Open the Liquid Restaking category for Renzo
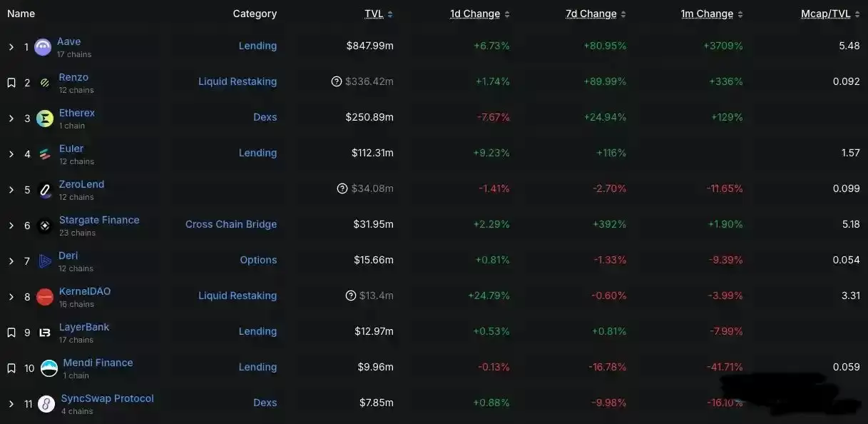Viewport: 868px width, 424px height. coord(238,81)
